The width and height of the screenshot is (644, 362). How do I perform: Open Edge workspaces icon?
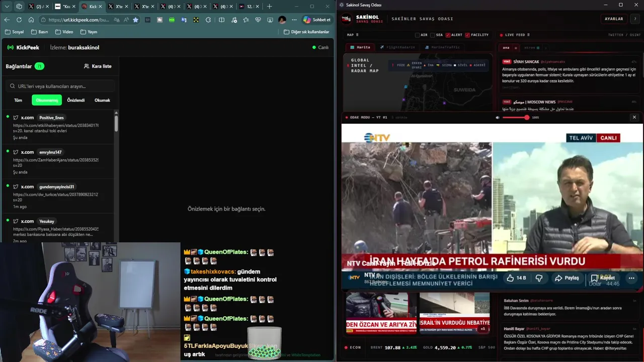[x=19, y=7]
